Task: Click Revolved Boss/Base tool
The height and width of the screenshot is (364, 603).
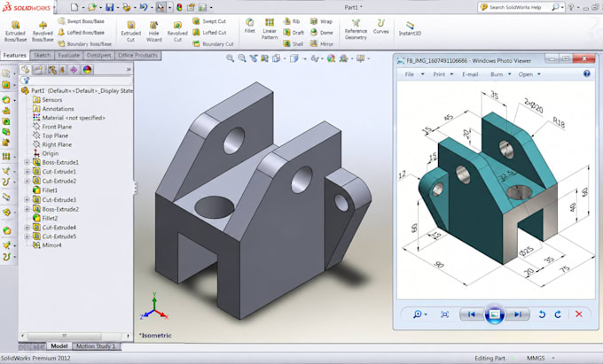Action: pos(43,31)
